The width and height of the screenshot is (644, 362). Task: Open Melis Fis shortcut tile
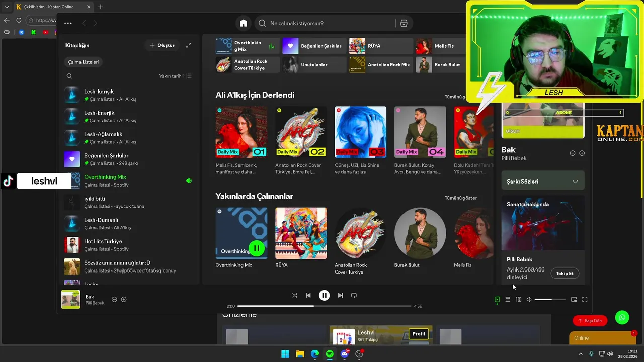(441, 46)
